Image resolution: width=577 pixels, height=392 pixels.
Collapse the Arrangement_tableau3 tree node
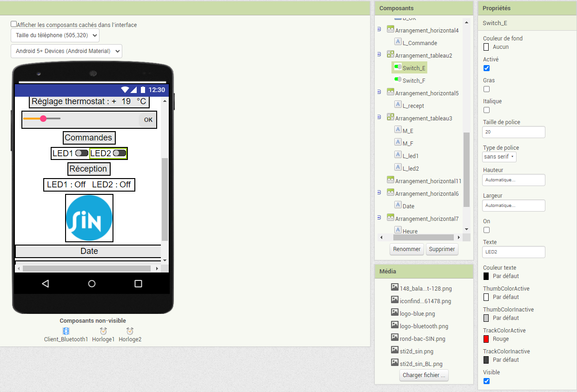pos(379,118)
